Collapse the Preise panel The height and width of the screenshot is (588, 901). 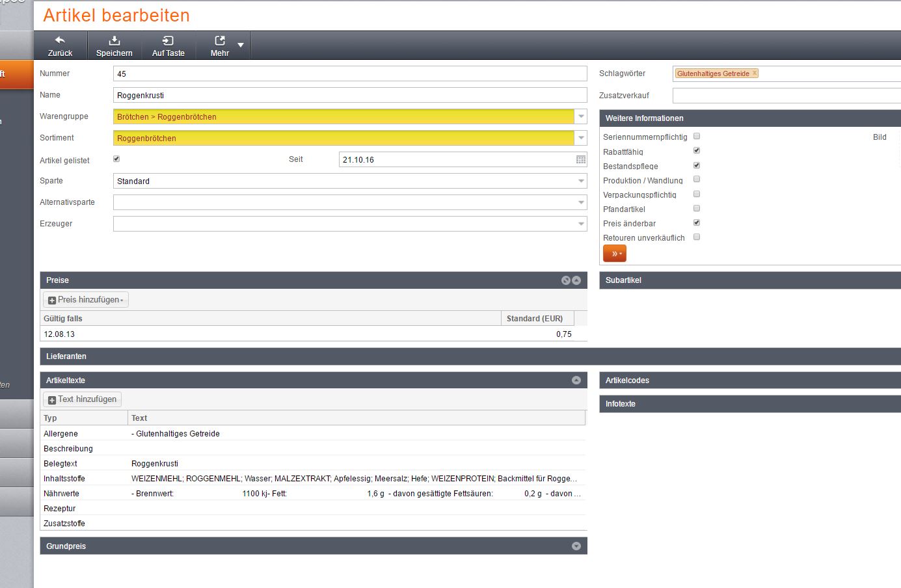coord(576,280)
